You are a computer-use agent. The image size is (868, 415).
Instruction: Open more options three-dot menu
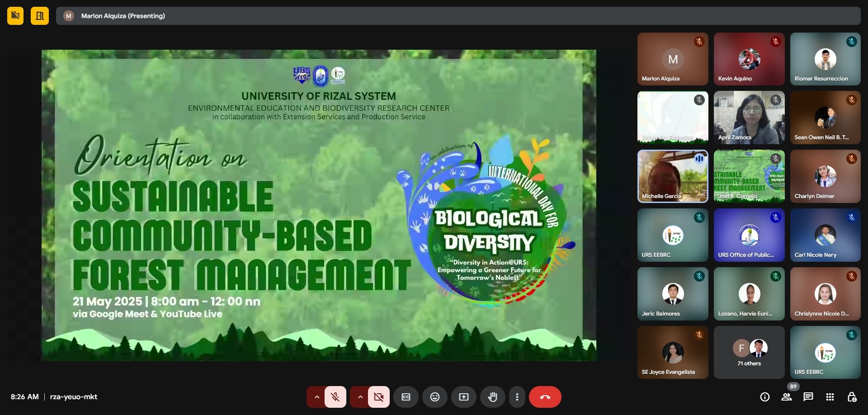(x=517, y=397)
